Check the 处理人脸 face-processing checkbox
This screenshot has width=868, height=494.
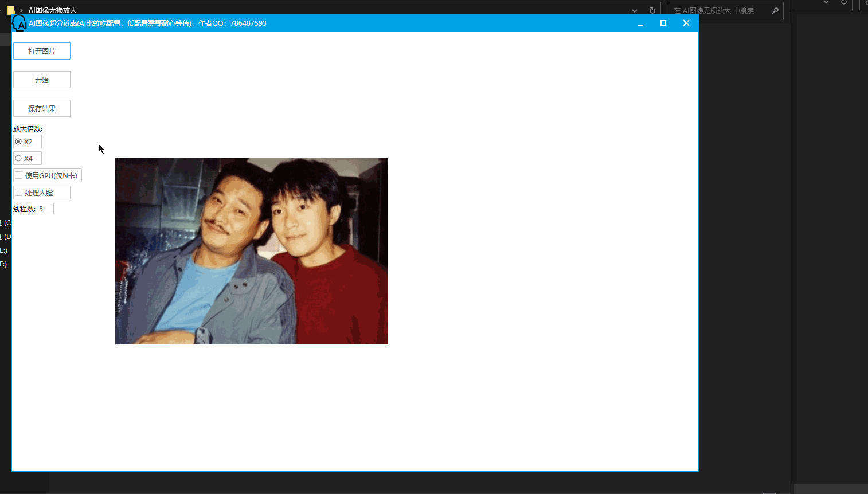(18, 193)
